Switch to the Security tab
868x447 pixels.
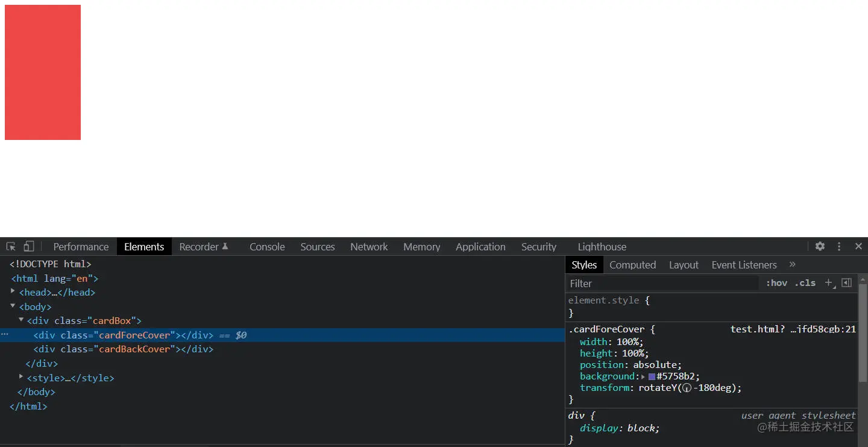pyautogui.click(x=539, y=247)
